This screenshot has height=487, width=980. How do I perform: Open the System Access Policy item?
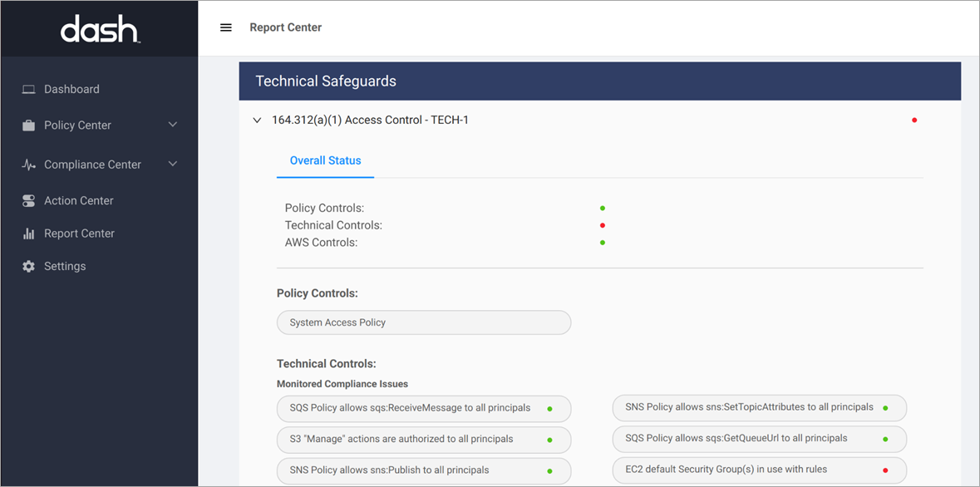click(424, 322)
